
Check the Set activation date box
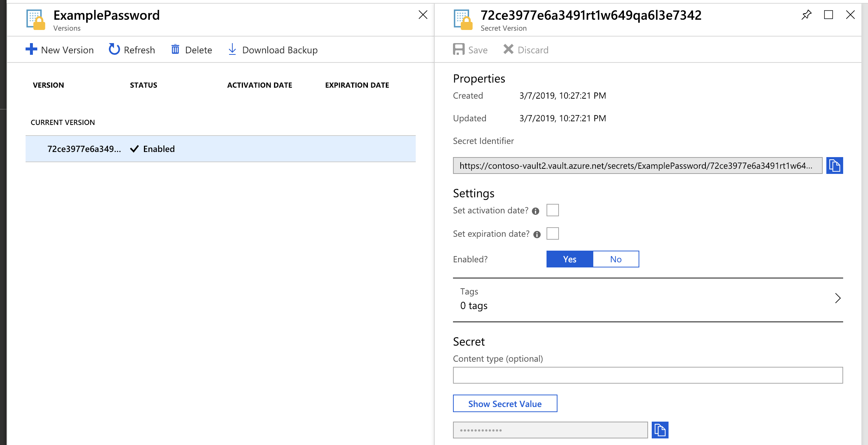point(552,210)
